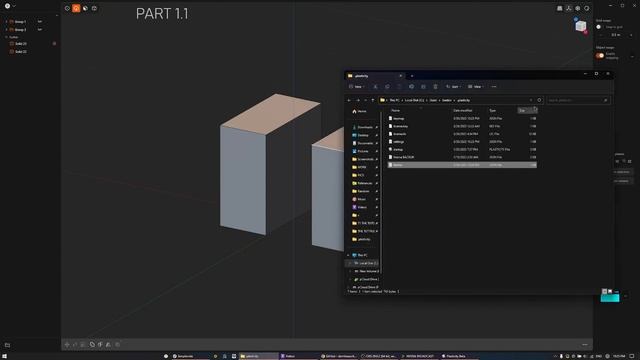The width and height of the screenshot is (640, 360).
Task: Click the grid size value field
Action: pyautogui.click(x=616, y=35)
